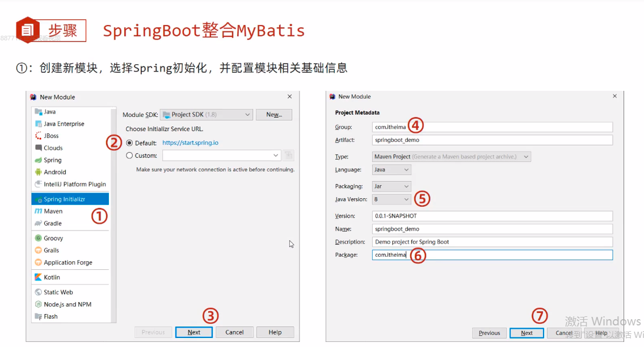Viewport: 644px width, 347px height.
Task: Choose Kotlin in the module list
Action: point(70,277)
